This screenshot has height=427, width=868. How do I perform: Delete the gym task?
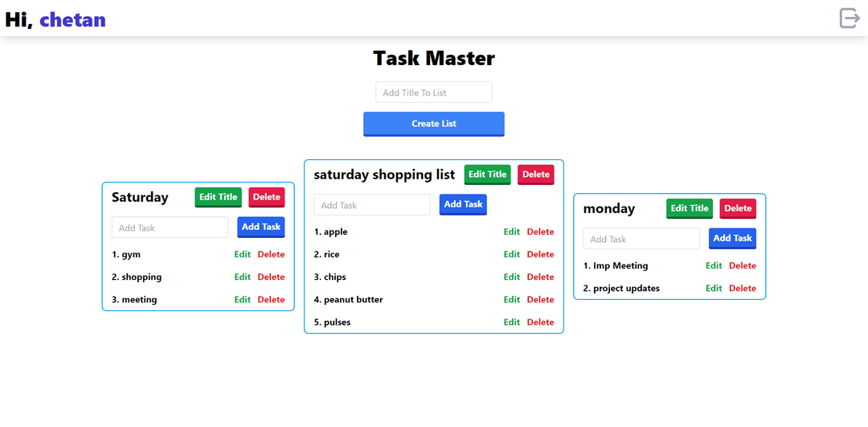click(x=272, y=255)
